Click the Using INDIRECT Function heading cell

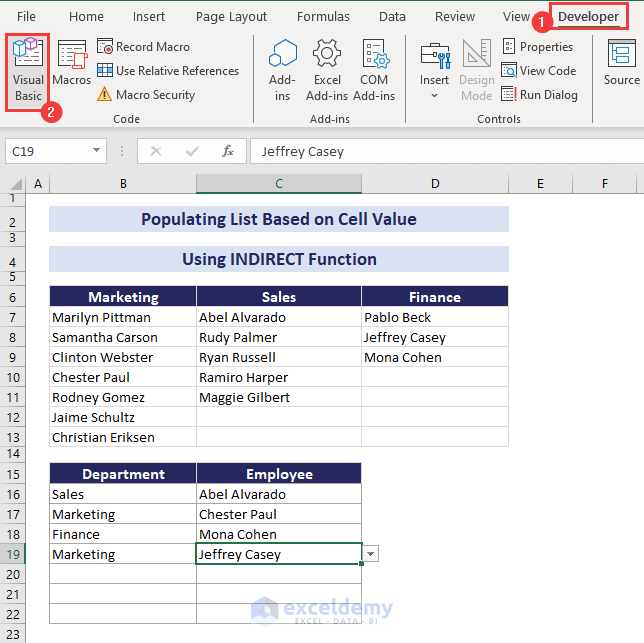tap(279, 259)
